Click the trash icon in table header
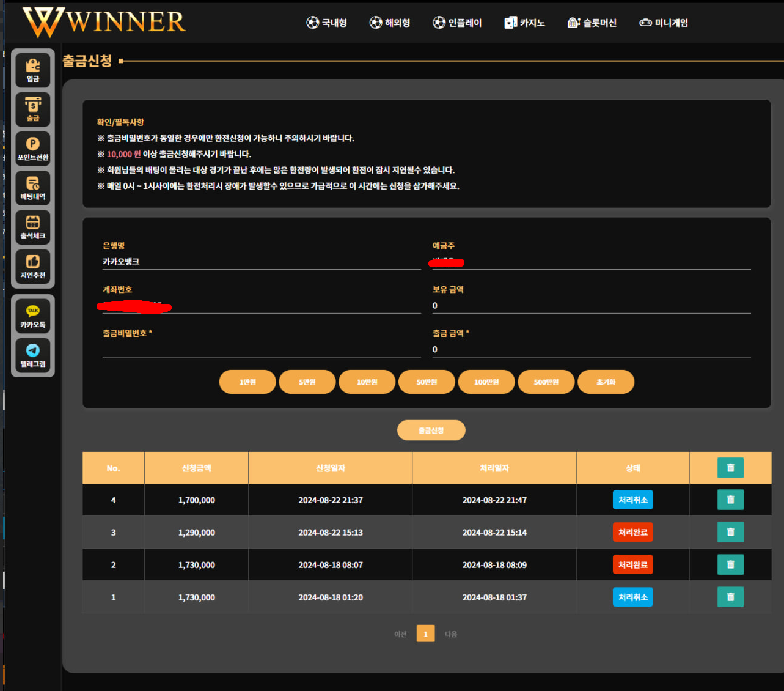The image size is (784, 691). click(730, 468)
